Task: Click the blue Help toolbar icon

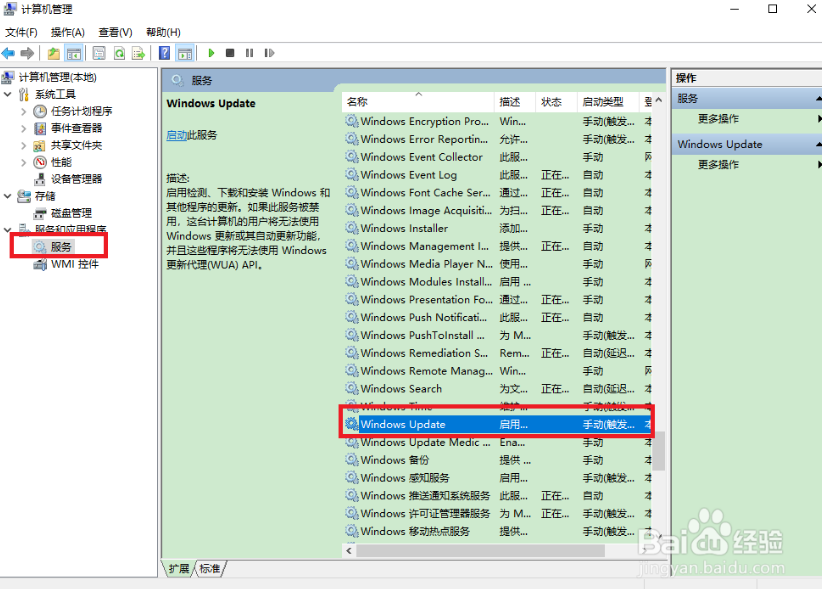Action: (x=162, y=53)
